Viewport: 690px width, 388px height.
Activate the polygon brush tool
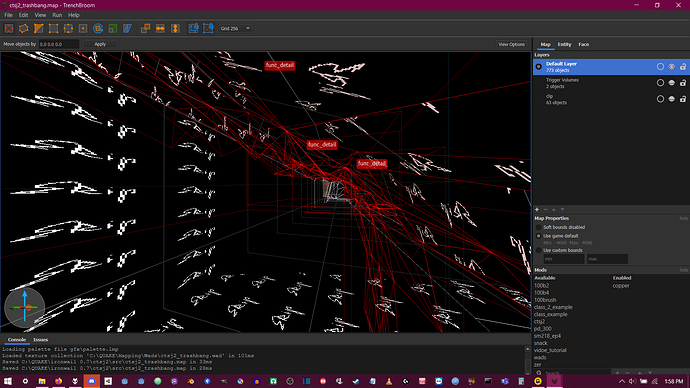[24, 29]
